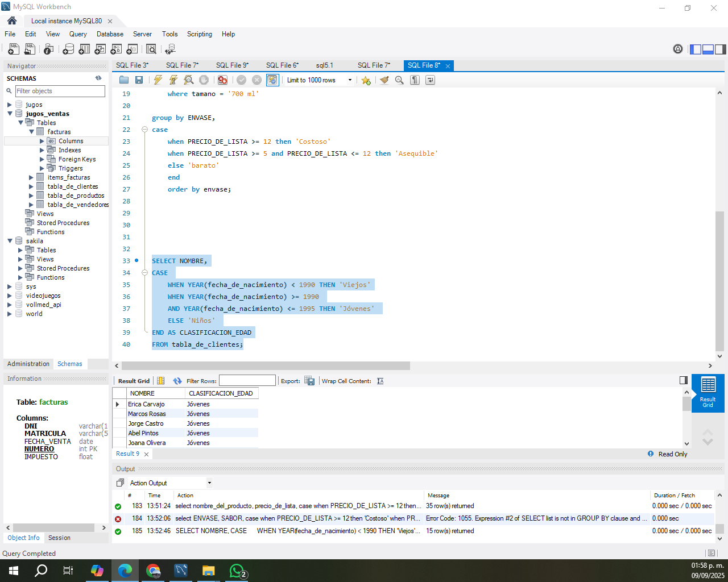Export recordset to external file
Image resolution: width=728 pixels, height=582 pixels.
tap(309, 381)
